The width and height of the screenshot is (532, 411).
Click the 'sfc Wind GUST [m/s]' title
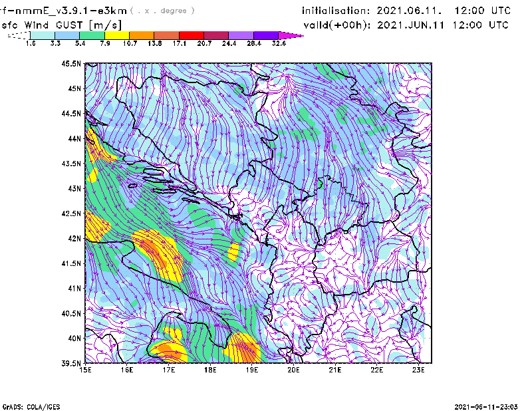[x=61, y=25]
